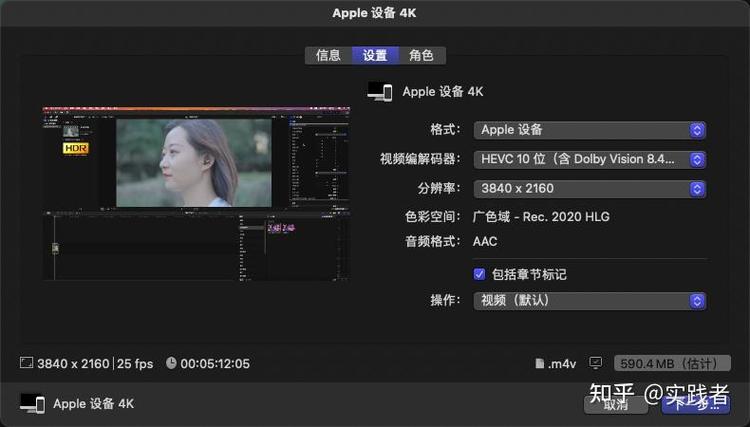750x427 pixels.
Task: Uncheck the 包括章节标记 checkbox
Action: (x=479, y=274)
